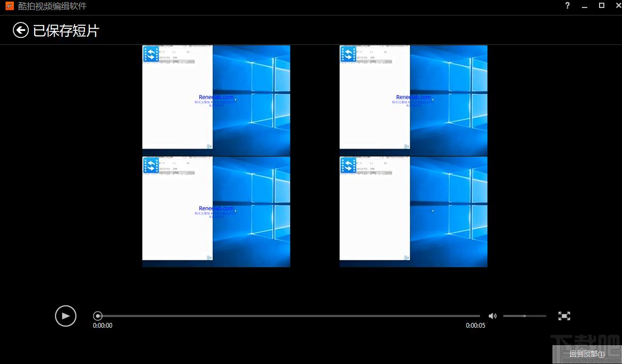Viewport: 622px width, 364px height.
Task: Jump to the middle of the playback track
Action: pyautogui.click(x=289, y=316)
